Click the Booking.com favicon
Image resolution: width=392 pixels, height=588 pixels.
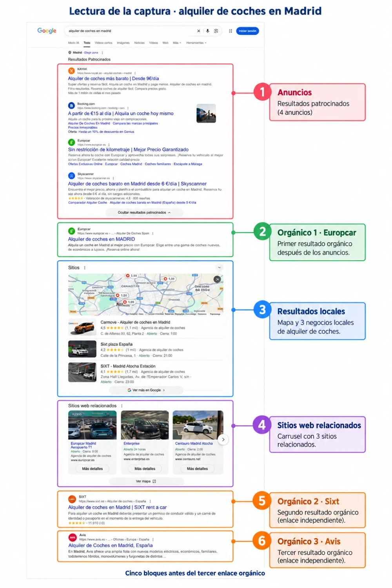(x=71, y=105)
